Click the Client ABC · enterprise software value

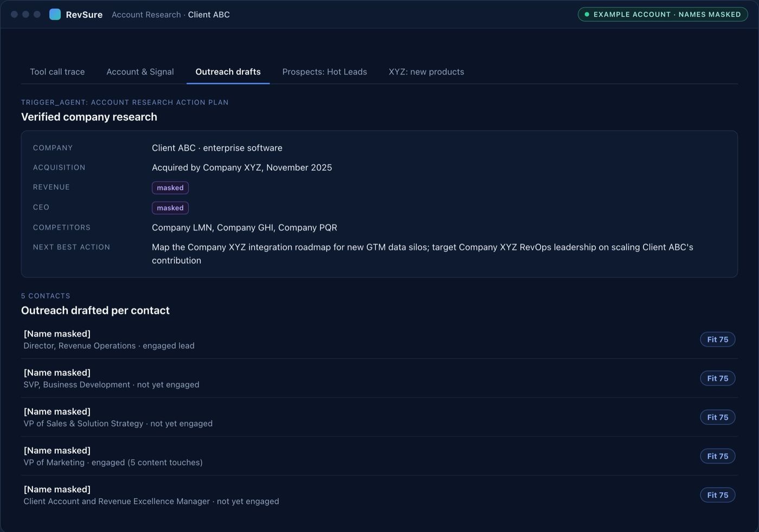217,148
